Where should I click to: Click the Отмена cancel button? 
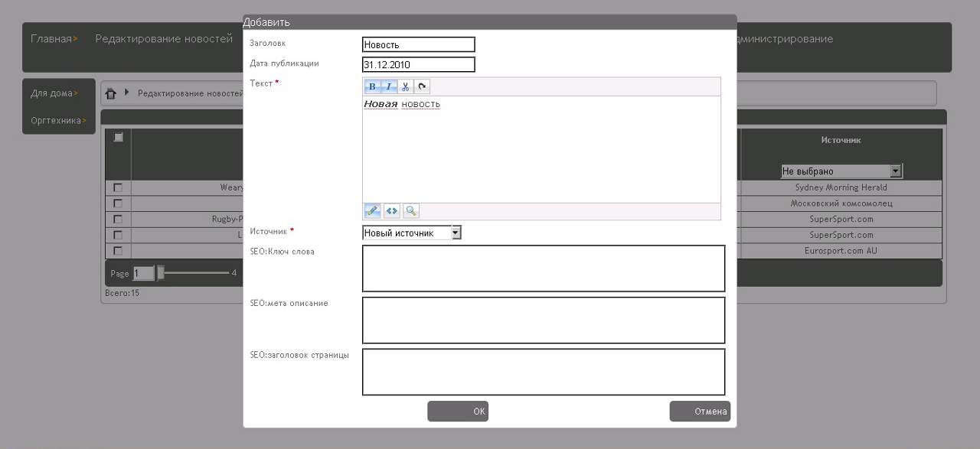point(700,412)
